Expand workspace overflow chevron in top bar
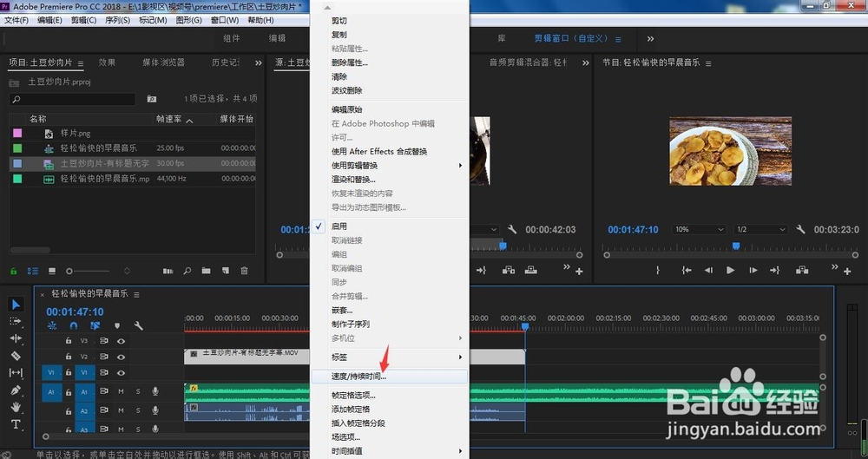Screen dimensions: 868x459 pyautogui.click(x=650, y=39)
